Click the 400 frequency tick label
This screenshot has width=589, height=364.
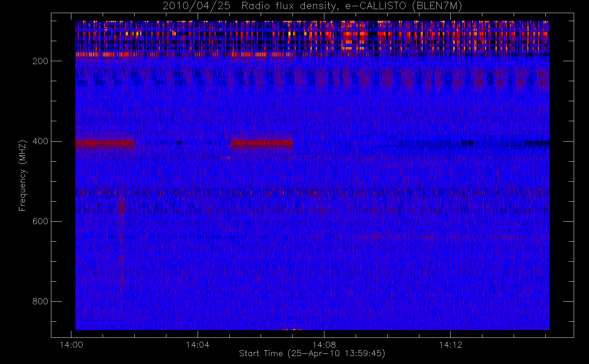click(40, 141)
